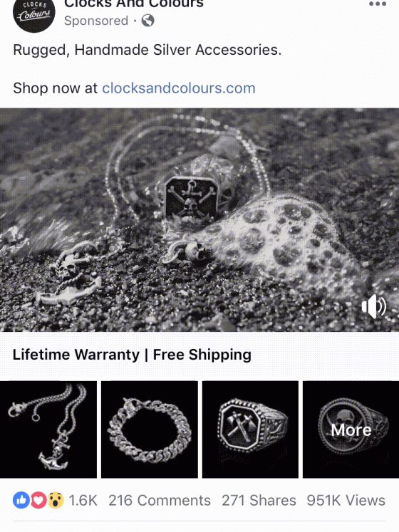Click the Clocks And Colours page name
Viewport: 399px width, 532px height.
(134, 4)
